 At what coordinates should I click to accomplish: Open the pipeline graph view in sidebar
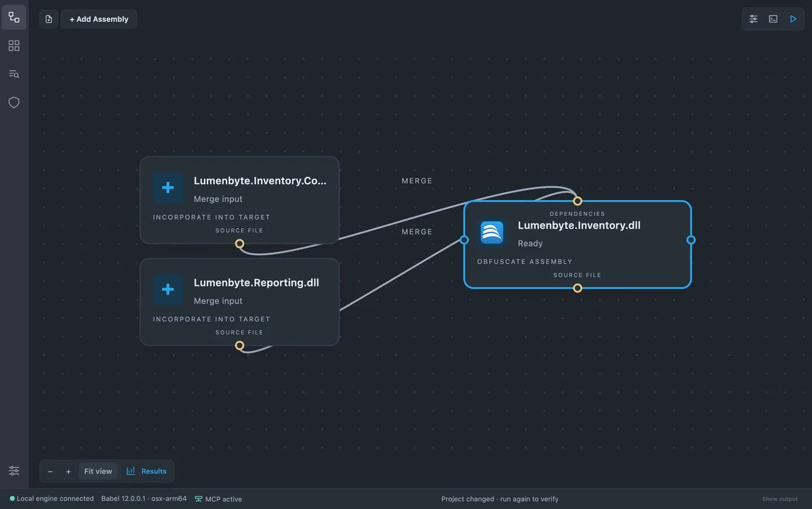pyautogui.click(x=14, y=17)
